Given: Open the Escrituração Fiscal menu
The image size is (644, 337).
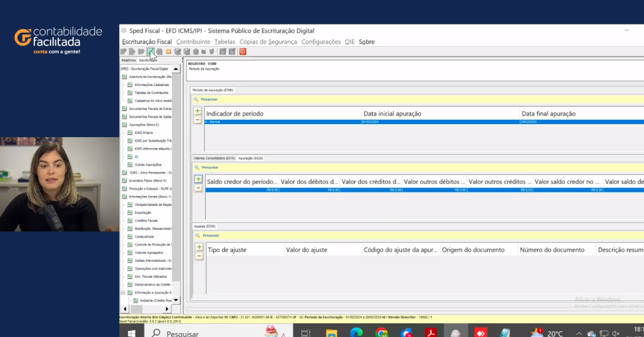Looking at the screenshot, I should 147,42.
